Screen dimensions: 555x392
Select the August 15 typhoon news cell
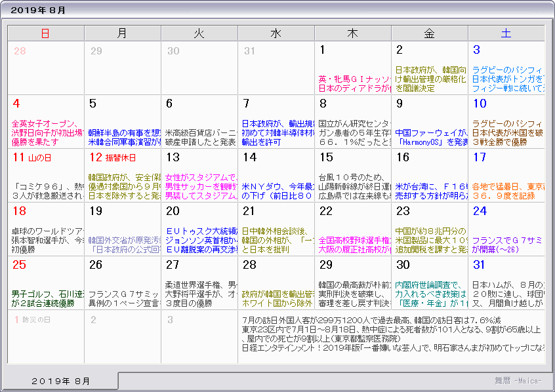352,174
